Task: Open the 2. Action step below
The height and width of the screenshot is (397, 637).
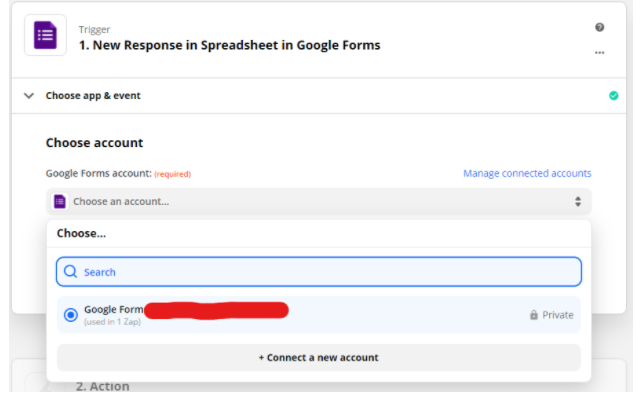Action: (103, 386)
